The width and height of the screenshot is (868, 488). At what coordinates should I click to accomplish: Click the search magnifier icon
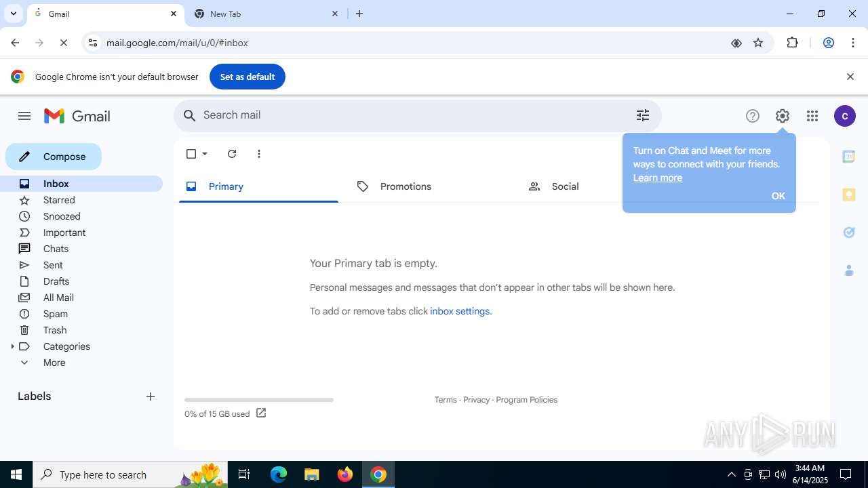[x=190, y=115]
